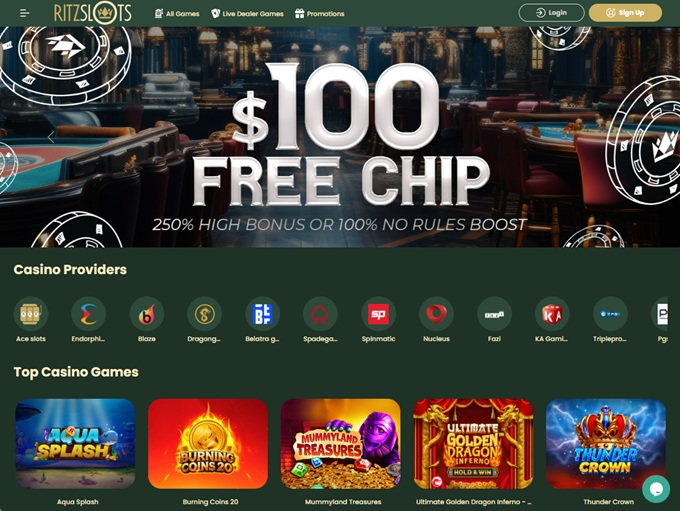Open the KA Gaming provider icon

[552, 314]
